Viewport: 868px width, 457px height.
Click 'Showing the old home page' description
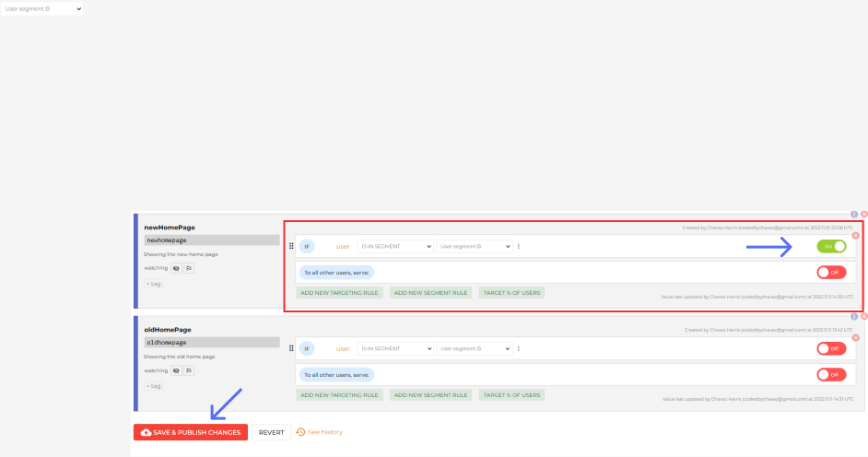pyautogui.click(x=180, y=357)
